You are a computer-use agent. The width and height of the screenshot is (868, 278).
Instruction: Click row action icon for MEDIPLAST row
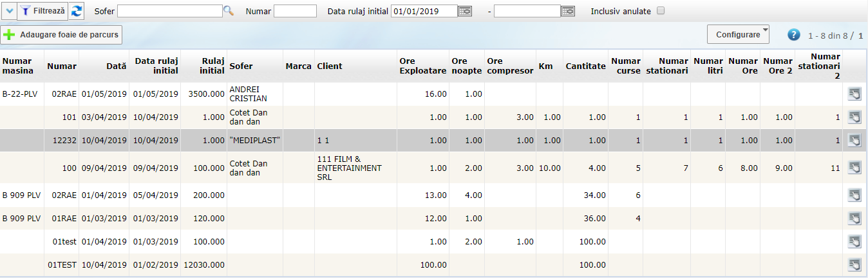coord(854,140)
